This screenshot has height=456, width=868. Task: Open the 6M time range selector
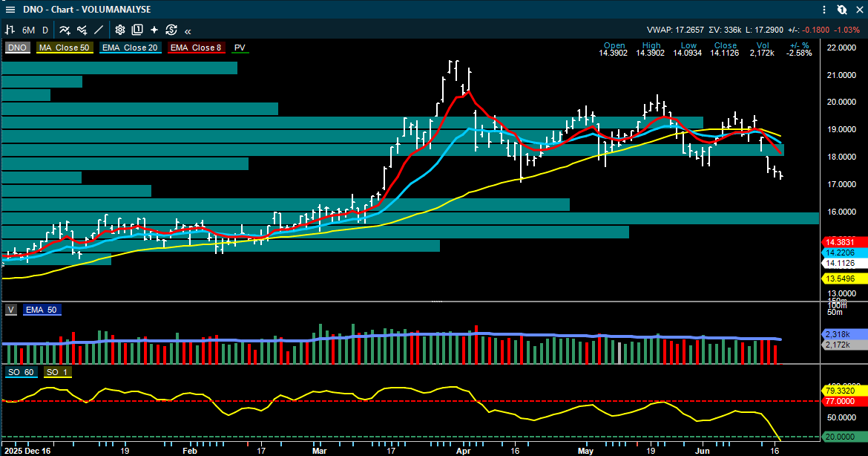pyautogui.click(x=28, y=30)
